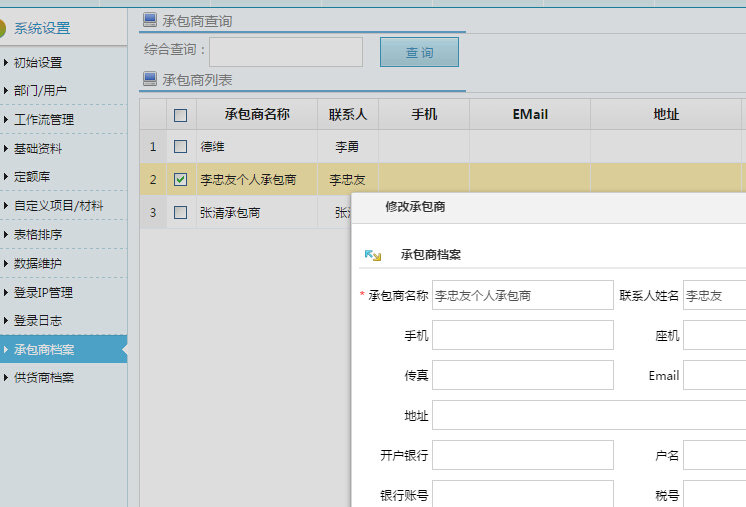Click the 承包商列表 panel icon
The image size is (746, 507).
150,79
